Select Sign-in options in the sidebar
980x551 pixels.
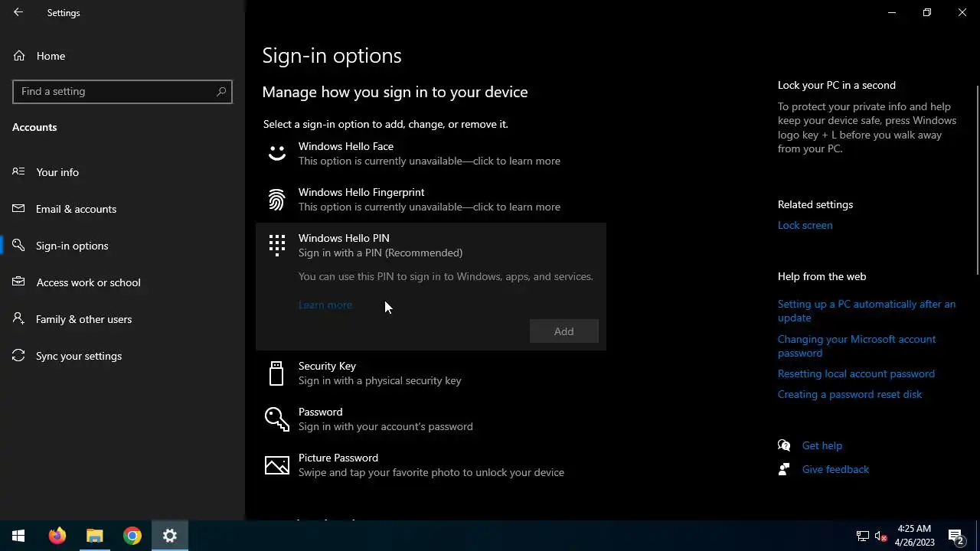point(122,246)
